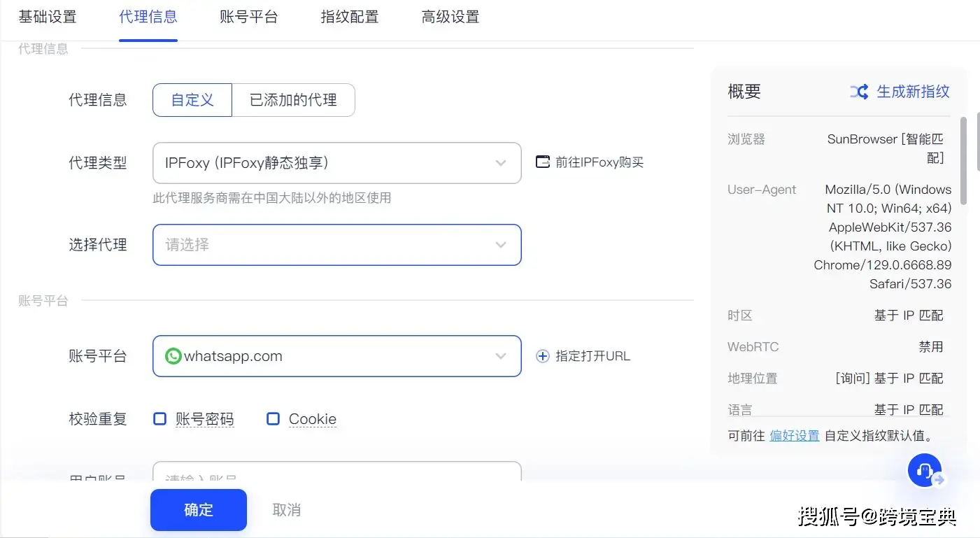Select the 自定义 proxy info option
This screenshot has width=980, height=538.
pyautogui.click(x=192, y=100)
